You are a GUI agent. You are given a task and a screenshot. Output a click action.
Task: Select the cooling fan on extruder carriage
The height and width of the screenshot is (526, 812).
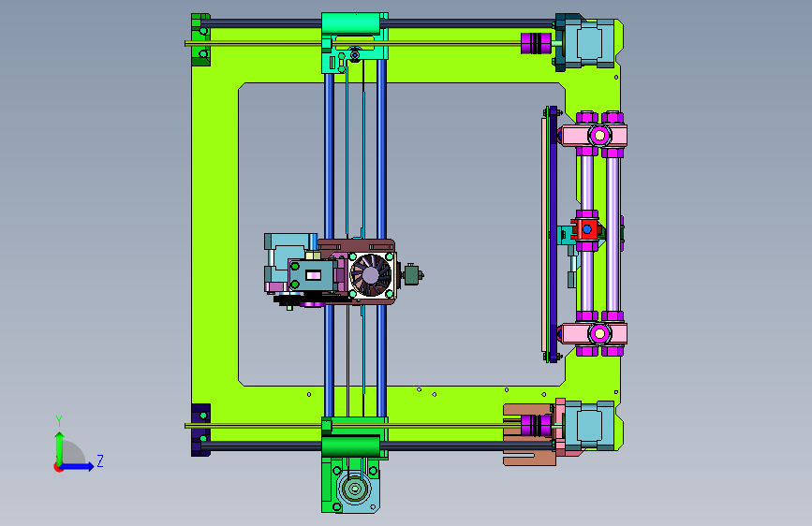371,275
